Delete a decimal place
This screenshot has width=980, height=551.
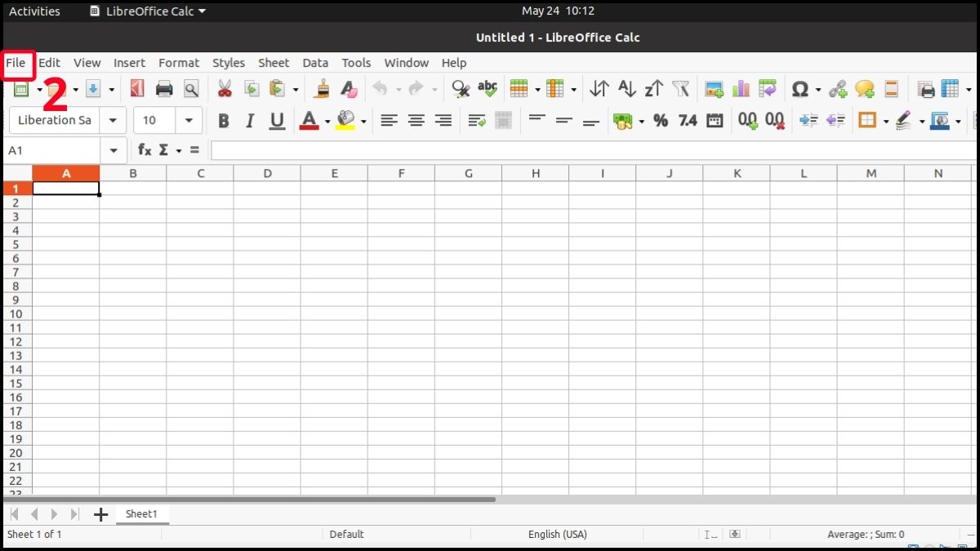(775, 121)
